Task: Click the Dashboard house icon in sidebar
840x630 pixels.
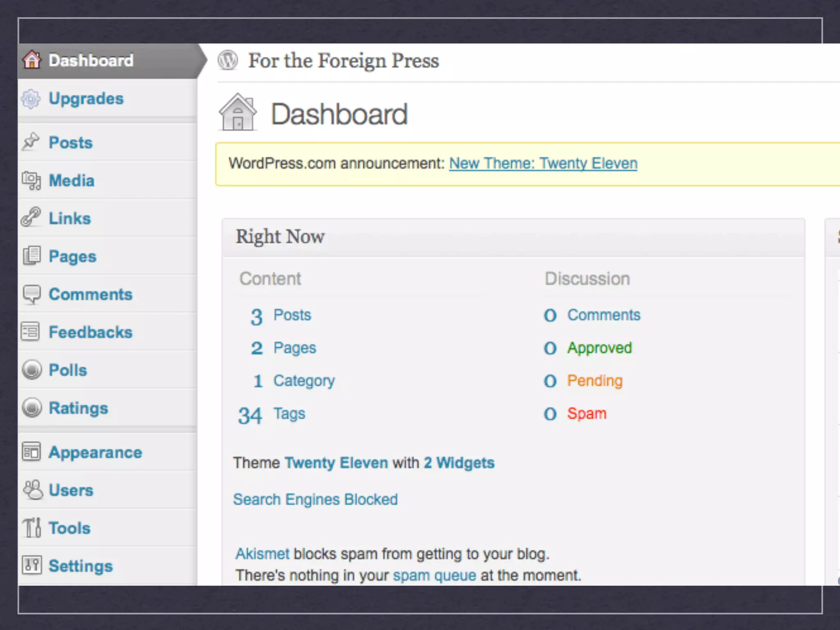Action: pos(32,60)
